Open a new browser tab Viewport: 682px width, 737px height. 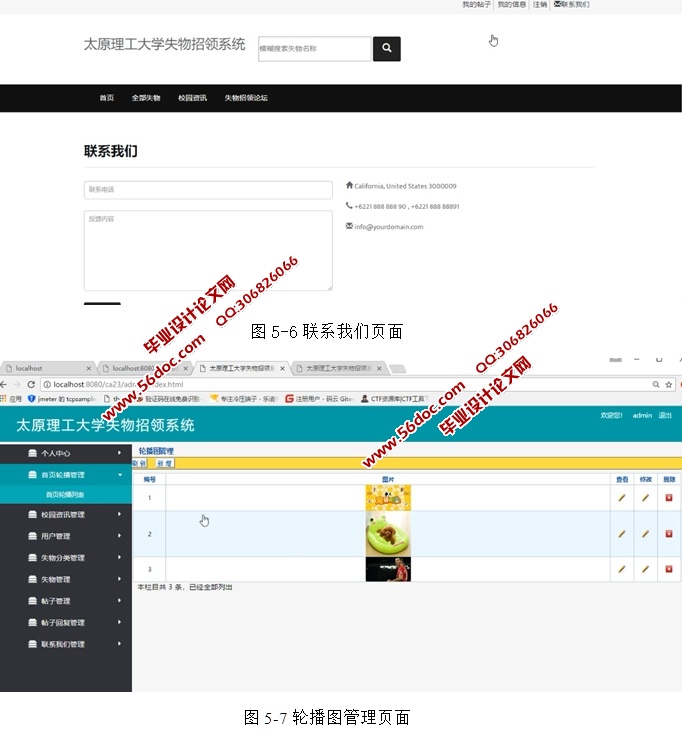398,369
